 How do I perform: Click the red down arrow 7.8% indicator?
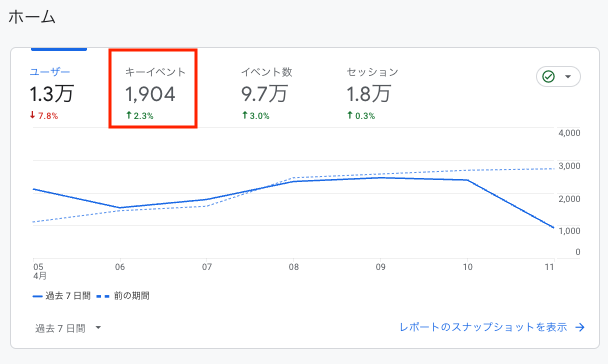coord(44,116)
